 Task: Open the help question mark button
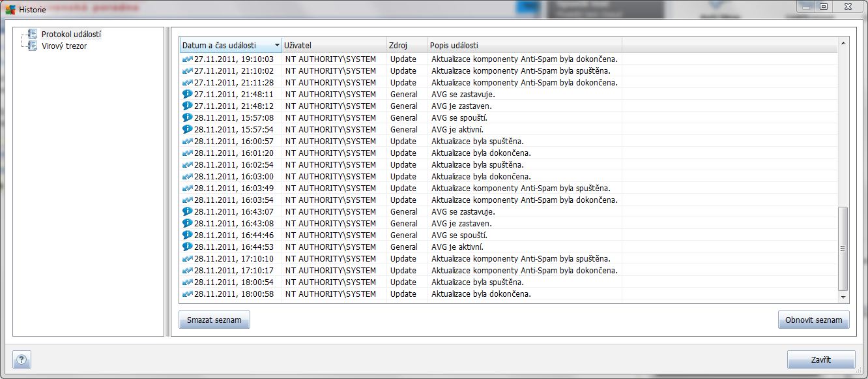(22, 359)
